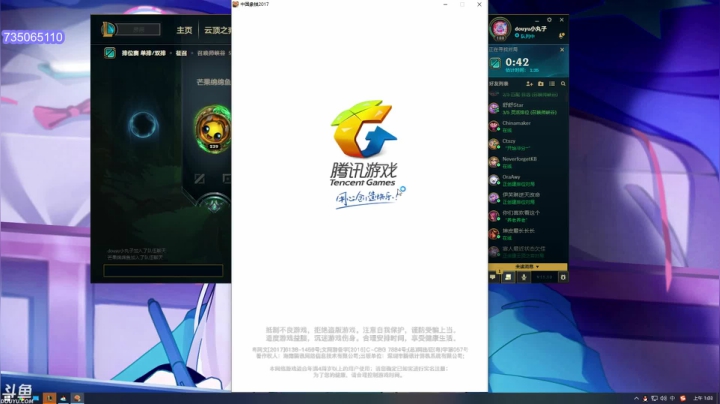Screen dimensions: 720x404
Task: Toggle the microphone icon at panel bottom
Action: (x=523, y=277)
